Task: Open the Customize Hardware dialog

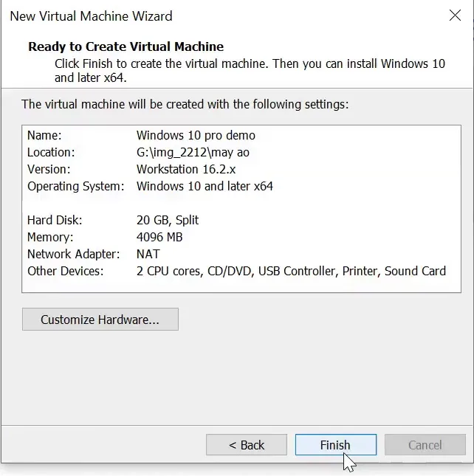Action: 100,320
